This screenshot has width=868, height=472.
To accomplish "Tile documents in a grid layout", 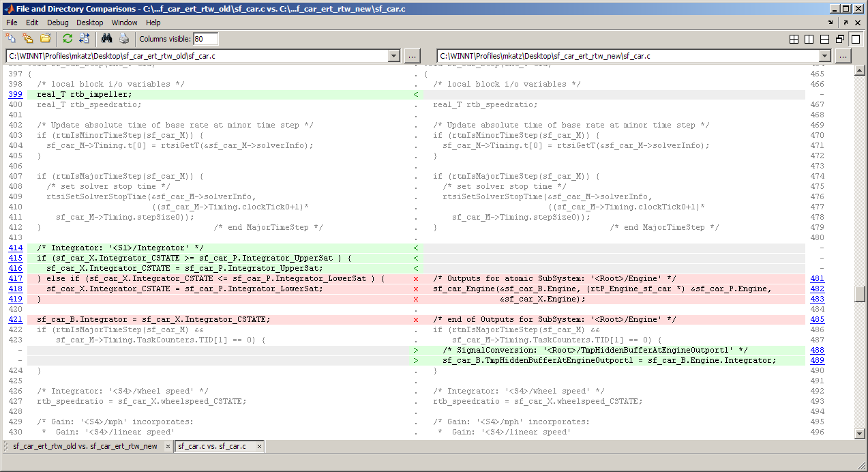I will [794, 40].
